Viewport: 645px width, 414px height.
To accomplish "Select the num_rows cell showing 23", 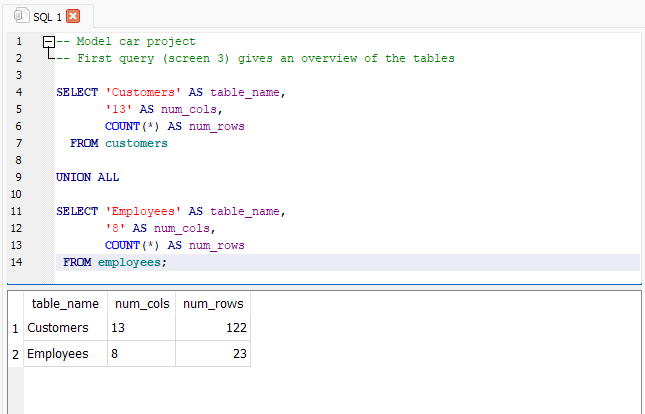I will coord(213,354).
